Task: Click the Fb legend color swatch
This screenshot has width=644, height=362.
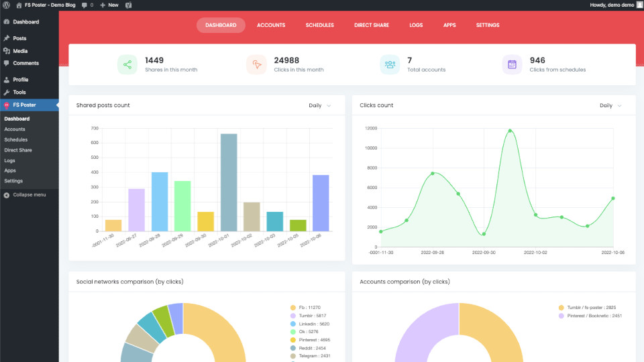Action: click(293, 308)
